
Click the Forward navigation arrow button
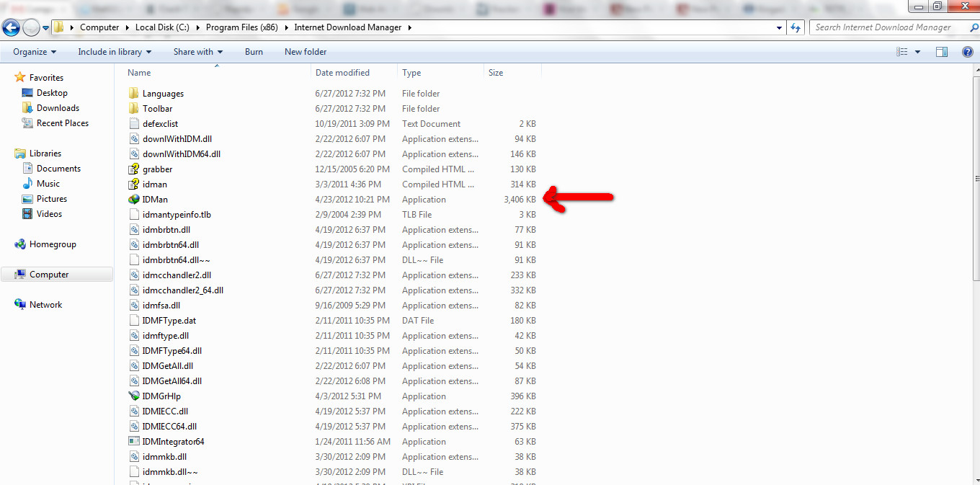point(31,28)
